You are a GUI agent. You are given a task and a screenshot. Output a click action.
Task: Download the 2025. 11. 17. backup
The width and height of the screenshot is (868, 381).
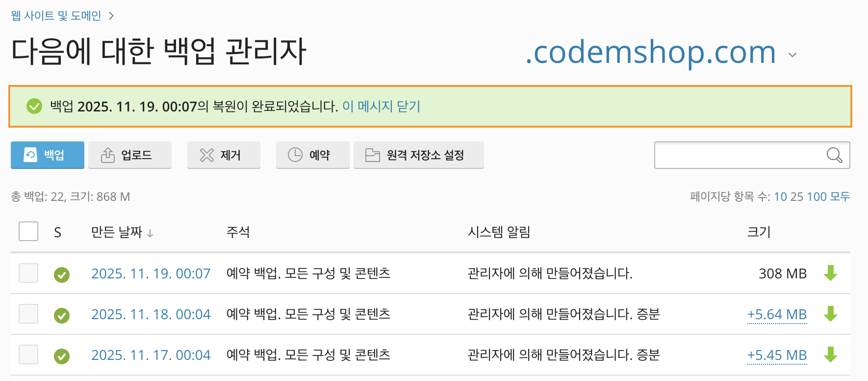click(x=830, y=354)
